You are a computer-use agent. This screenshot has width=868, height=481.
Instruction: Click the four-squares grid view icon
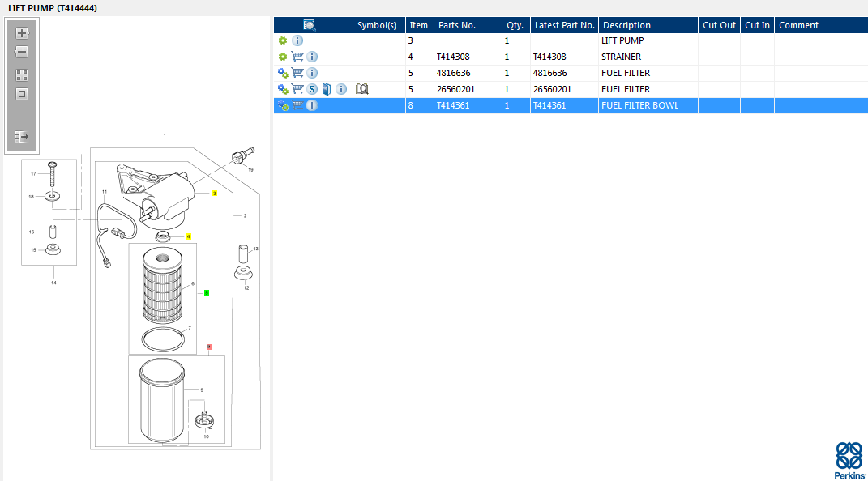[22, 75]
